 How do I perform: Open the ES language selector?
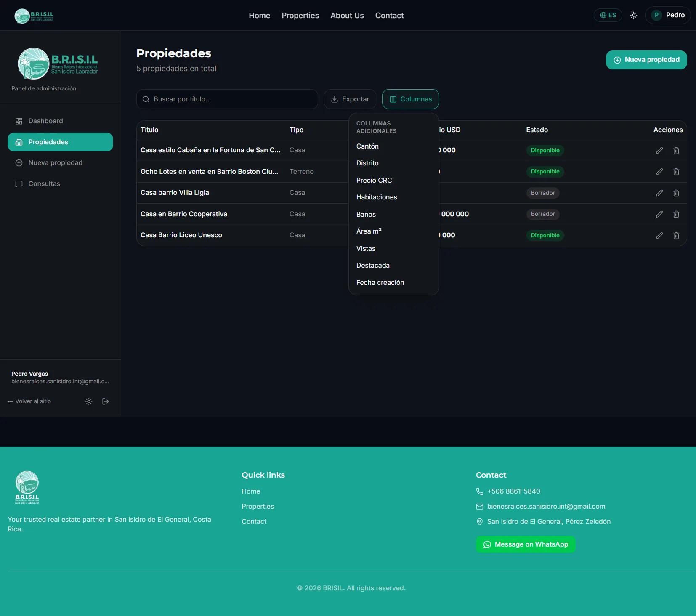(608, 15)
